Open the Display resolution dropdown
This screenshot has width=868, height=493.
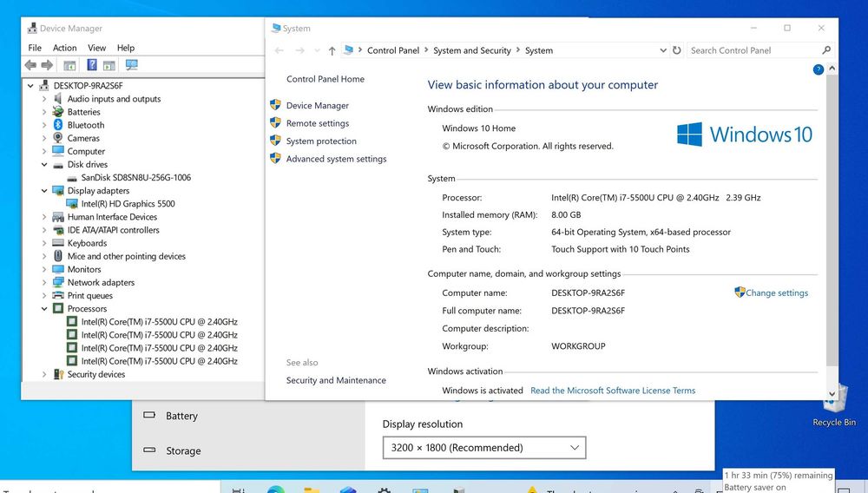click(484, 448)
